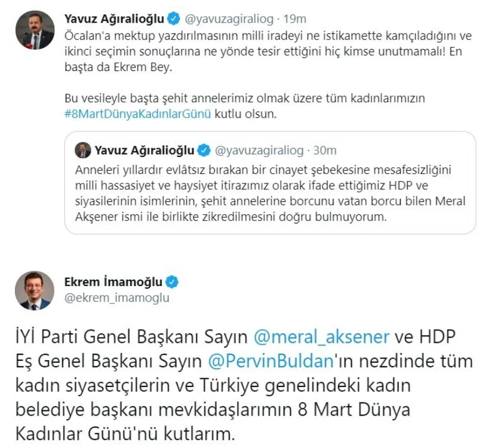Open the 19m timestamp of the top tweet
The image size is (489, 448).
(x=295, y=19)
